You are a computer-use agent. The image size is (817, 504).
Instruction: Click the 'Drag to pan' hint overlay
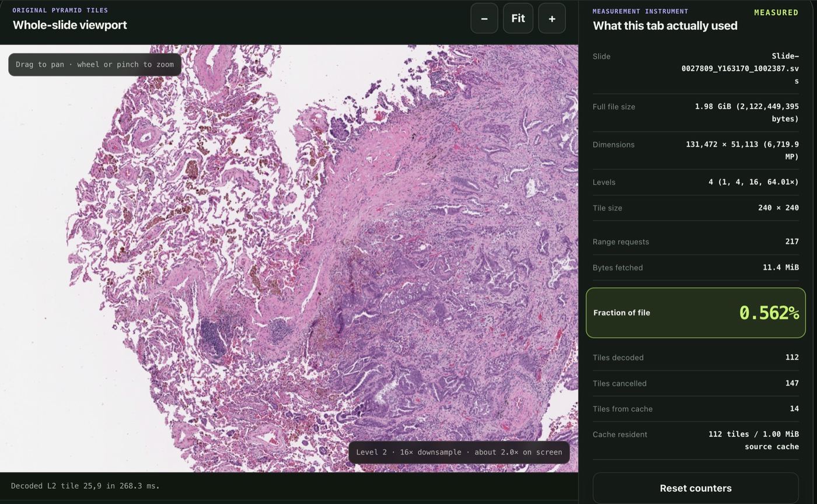click(95, 64)
